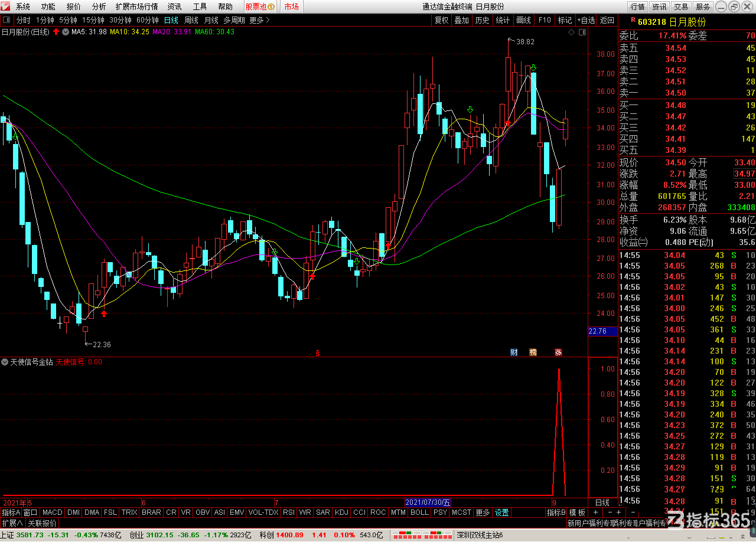Click the 标记 toolbar button
756x542 pixels.
click(565, 20)
